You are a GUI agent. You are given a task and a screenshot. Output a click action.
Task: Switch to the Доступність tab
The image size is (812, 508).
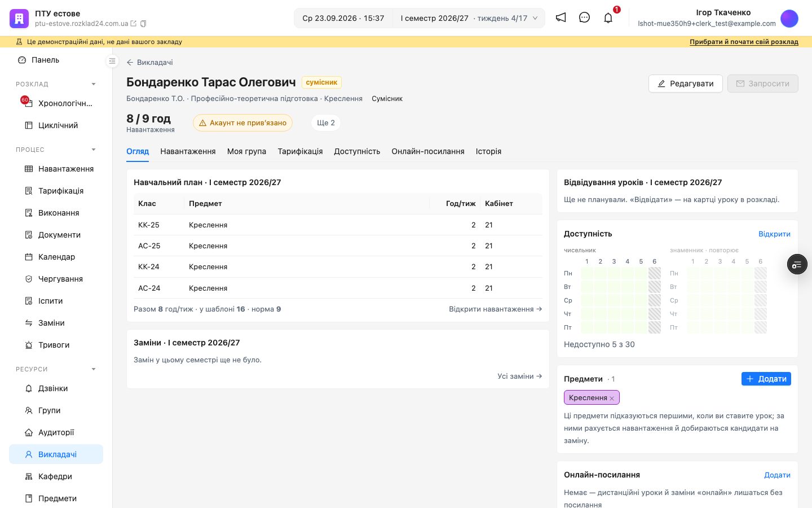click(357, 151)
